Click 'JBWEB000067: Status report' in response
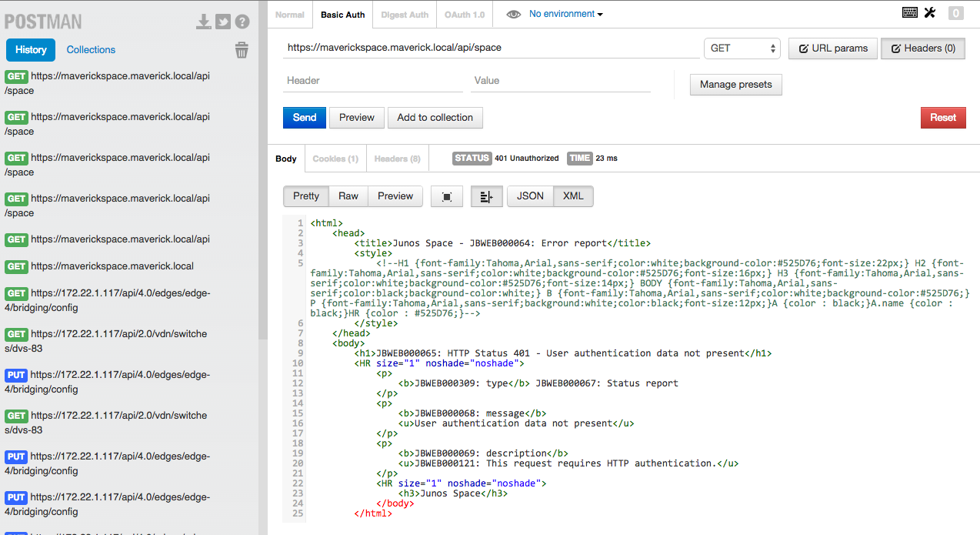Screen dimensions: 980x535 tap(607, 383)
